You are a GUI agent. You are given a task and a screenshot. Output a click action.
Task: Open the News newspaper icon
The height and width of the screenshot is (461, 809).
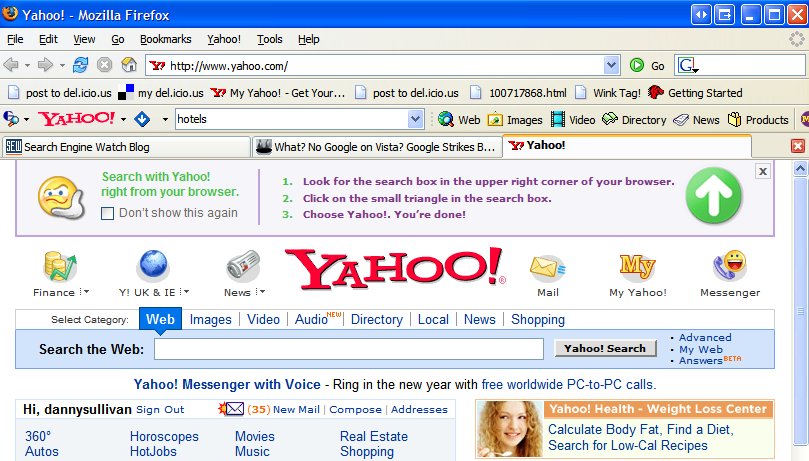tap(244, 266)
